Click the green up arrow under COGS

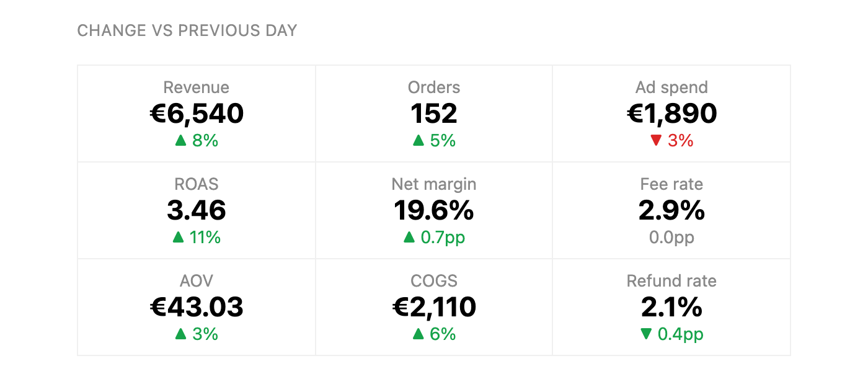418,334
